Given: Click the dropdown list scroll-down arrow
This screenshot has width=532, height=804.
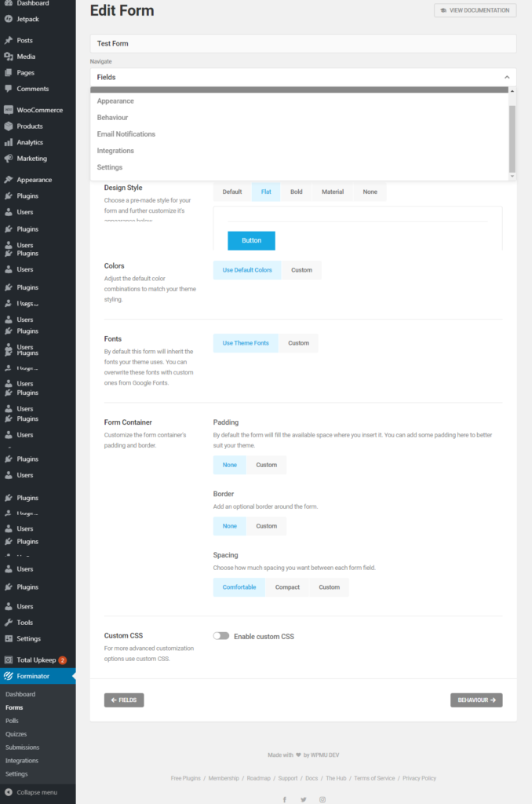Looking at the screenshot, I should [512, 177].
